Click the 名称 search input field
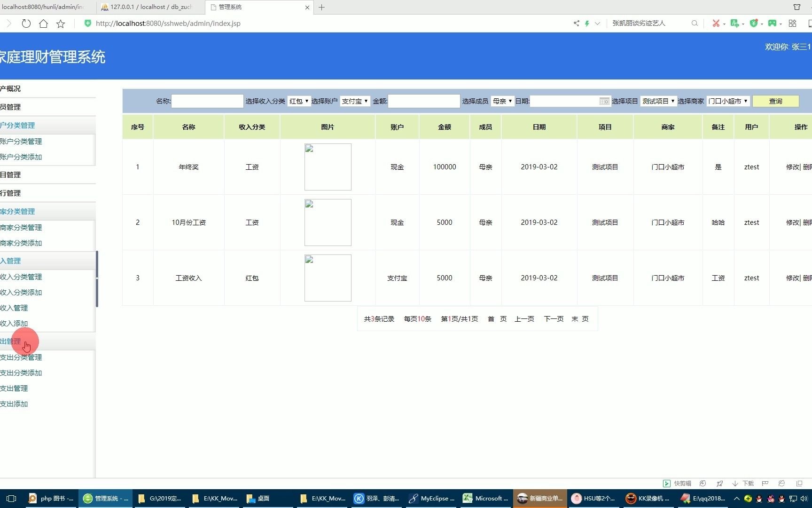This screenshot has width=812, height=508. (x=207, y=101)
